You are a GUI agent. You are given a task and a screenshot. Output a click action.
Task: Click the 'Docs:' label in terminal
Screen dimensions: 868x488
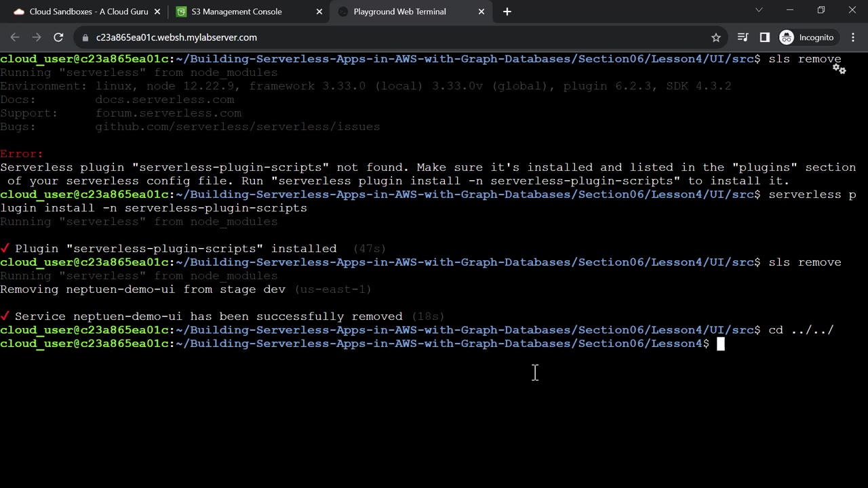coord(18,100)
